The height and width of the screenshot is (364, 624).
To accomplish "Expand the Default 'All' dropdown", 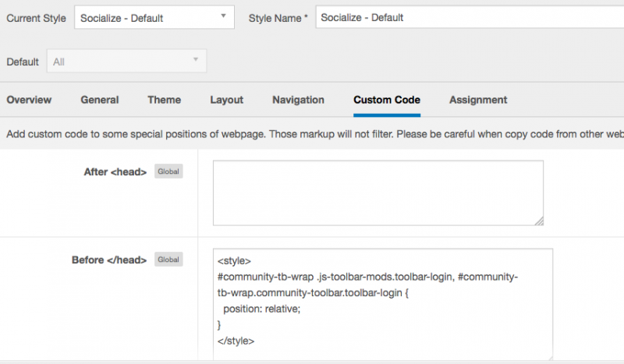I will (x=126, y=61).
